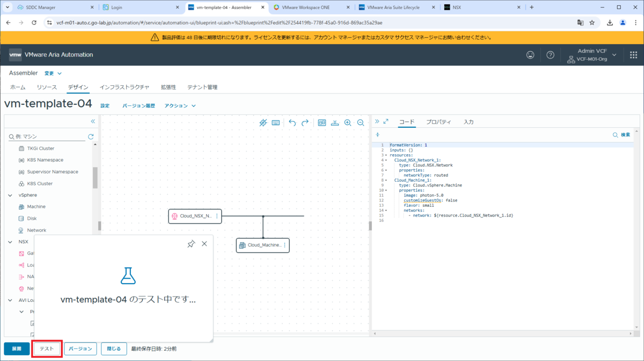Screen dimensions: 644x361
Task: Select the コード pane tab
Action: click(x=407, y=122)
